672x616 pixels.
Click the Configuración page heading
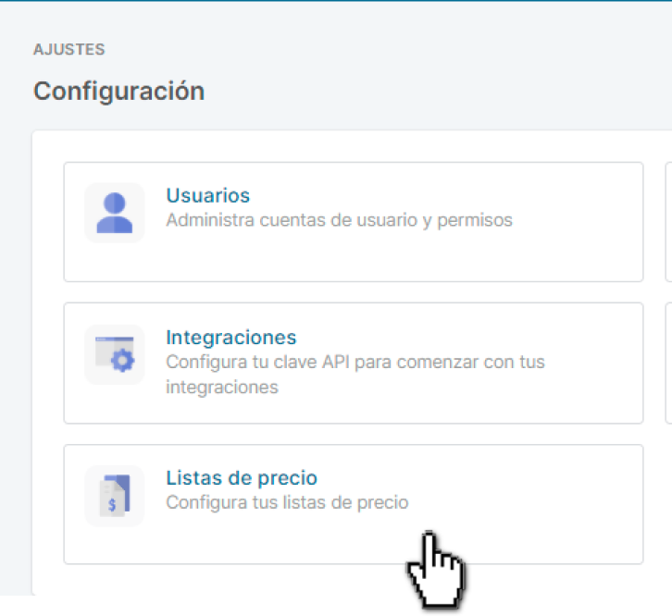119,92
